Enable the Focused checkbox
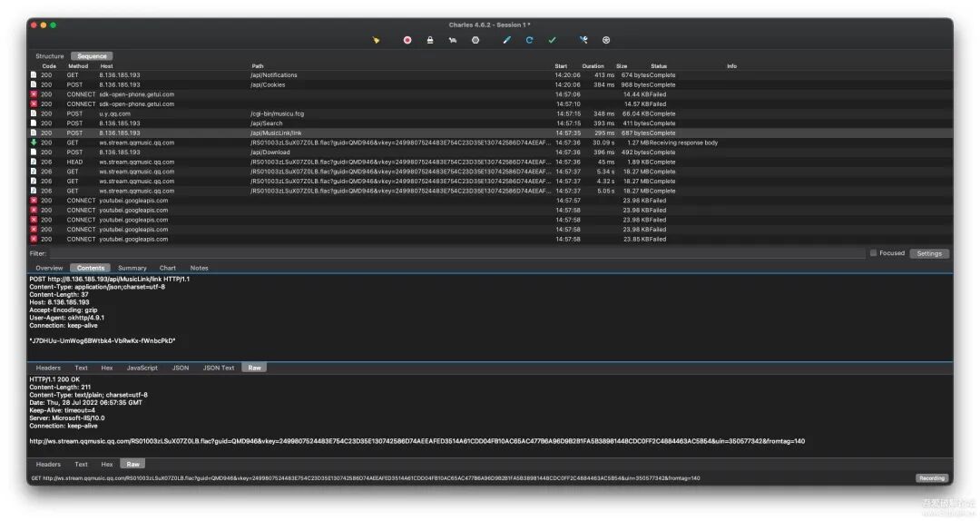 873,253
